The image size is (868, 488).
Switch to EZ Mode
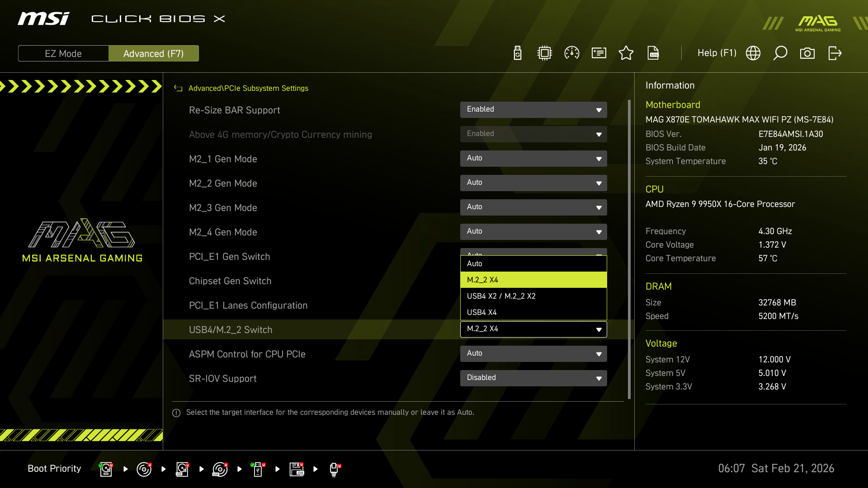click(63, 53)
